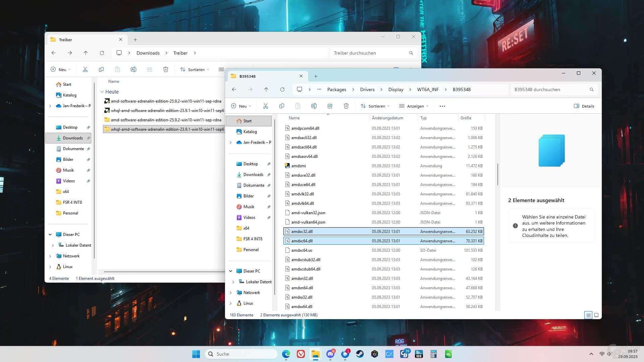Click the WT6A_INF breadcrumb segment
The image size is (644, 362).
[428, 89]
